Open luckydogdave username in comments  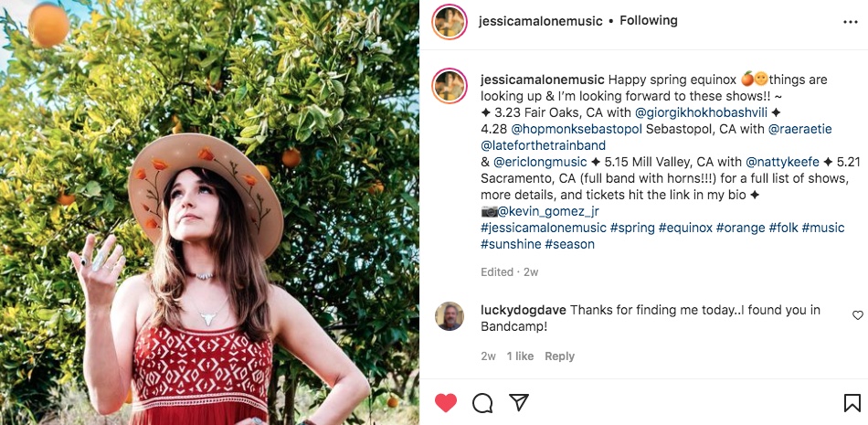[x=524, y=310]
